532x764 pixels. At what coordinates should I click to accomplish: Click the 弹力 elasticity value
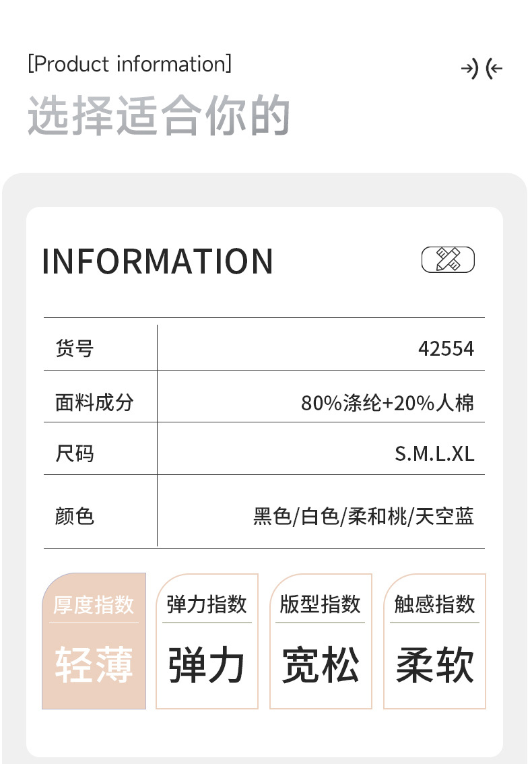(x=207, y=664)
